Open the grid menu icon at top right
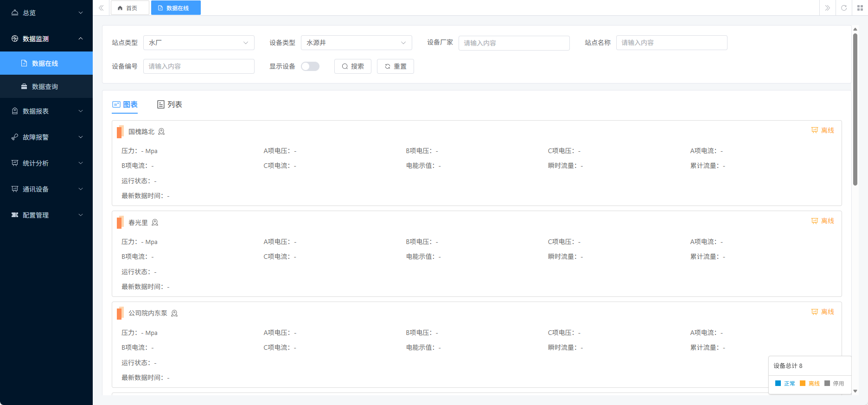Image resolution: width=868 pixels, height=405 pixels. pyautogui.click(x=860, y=8)
